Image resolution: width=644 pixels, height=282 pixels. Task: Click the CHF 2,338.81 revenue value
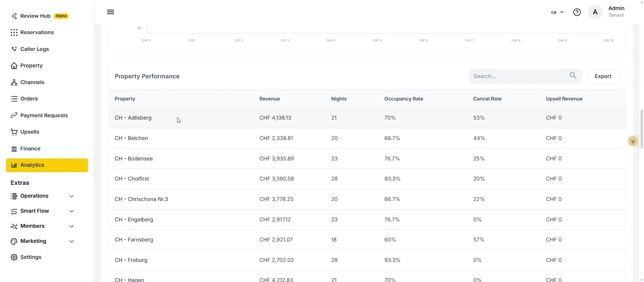pyautogui.click(x=276, y=138)
